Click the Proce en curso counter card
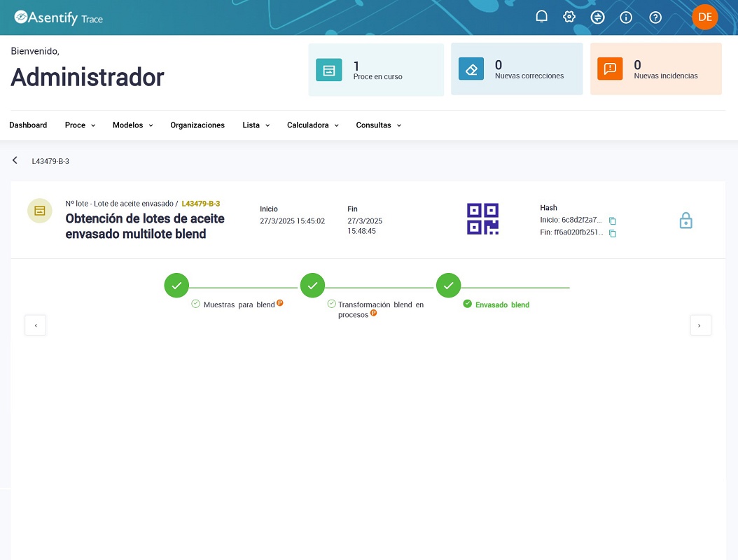The height and width of the screenshot is (560, 738). (376, 69)
